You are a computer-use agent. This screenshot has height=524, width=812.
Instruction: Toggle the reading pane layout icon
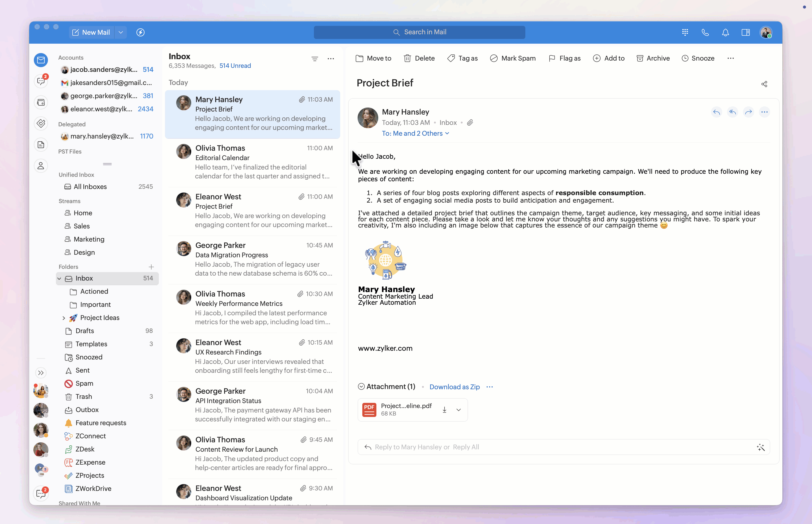(x=746, y=32)
